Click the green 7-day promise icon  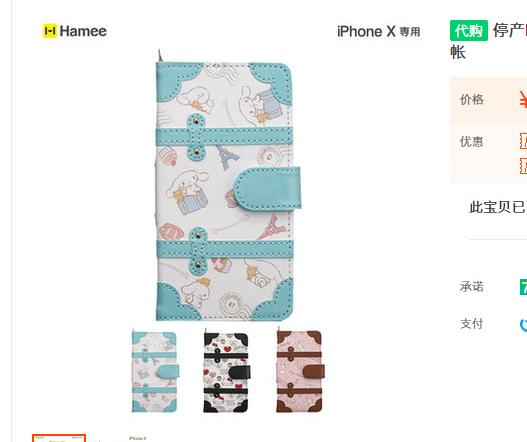(523, 287)
